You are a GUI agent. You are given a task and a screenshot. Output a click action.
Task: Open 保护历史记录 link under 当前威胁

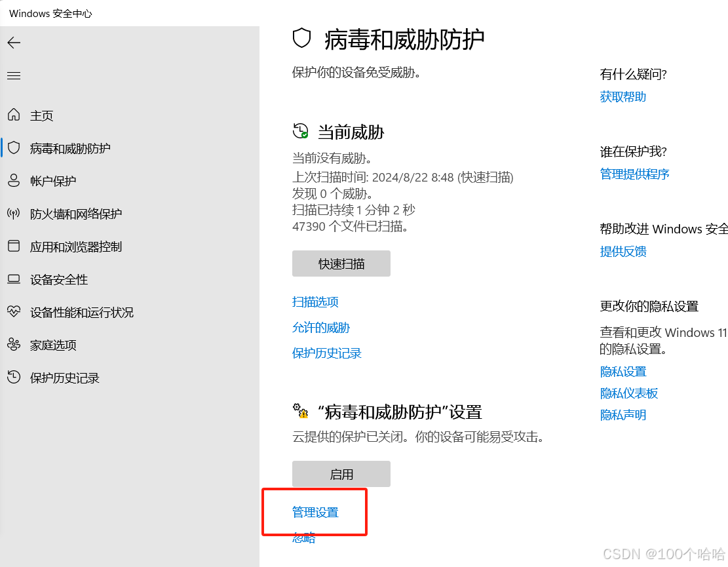pos(326,353)
